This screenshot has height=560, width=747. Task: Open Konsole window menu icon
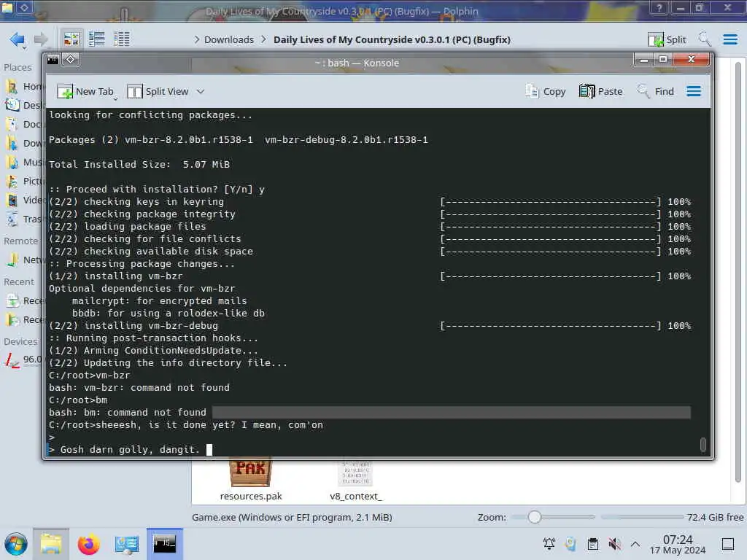point(53,60)
